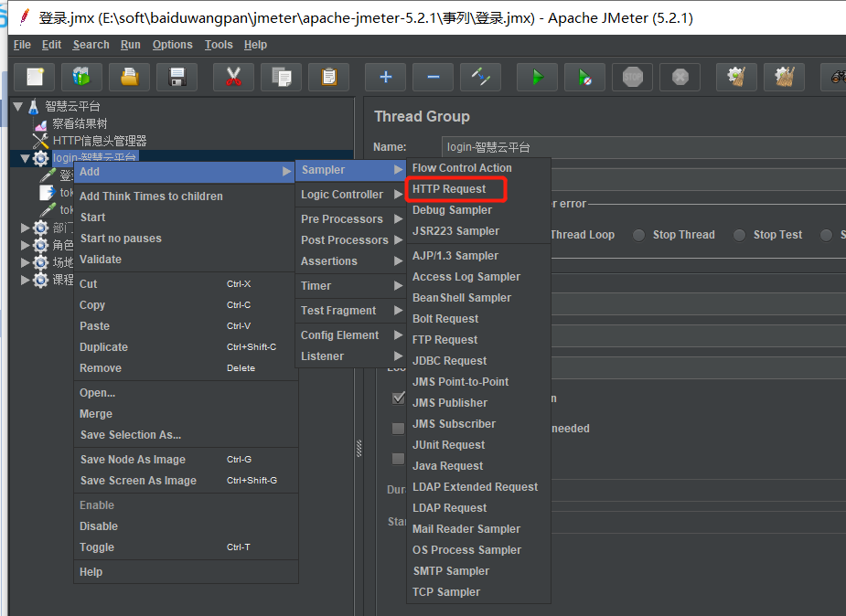
Task: Open the Assertions submenu
Action: [350, 261]
